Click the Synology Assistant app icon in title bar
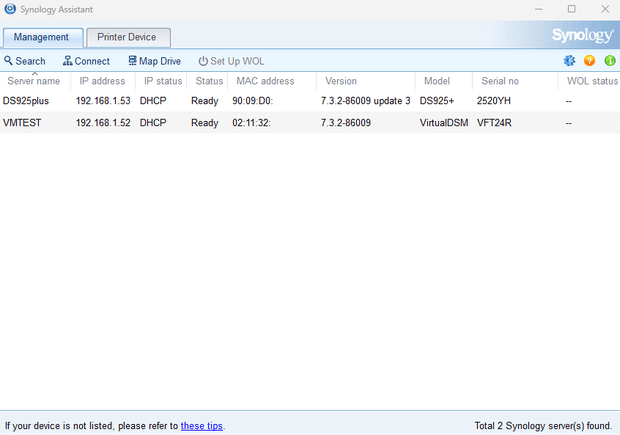 (10, 9)
